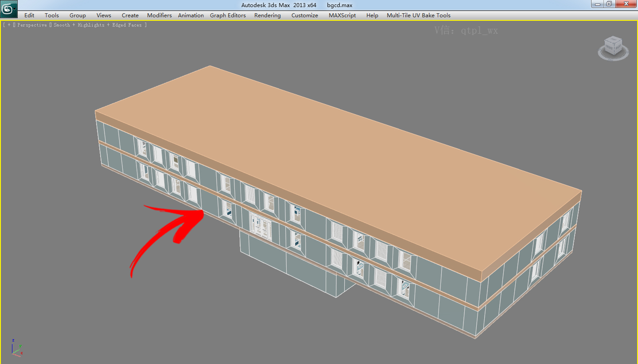638x364 pixels.
Task: Open the Graph Editors menu
Action: coord(228,15)
